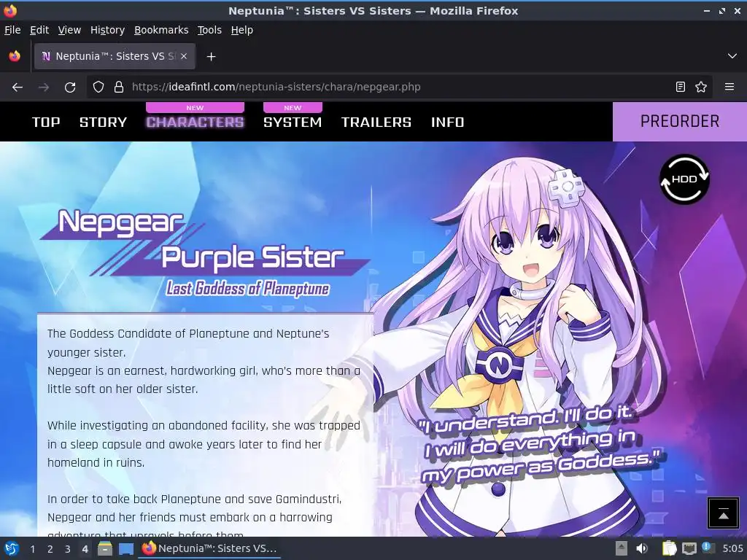Open the View menu
Screen dimensions: 747x560
69,30
